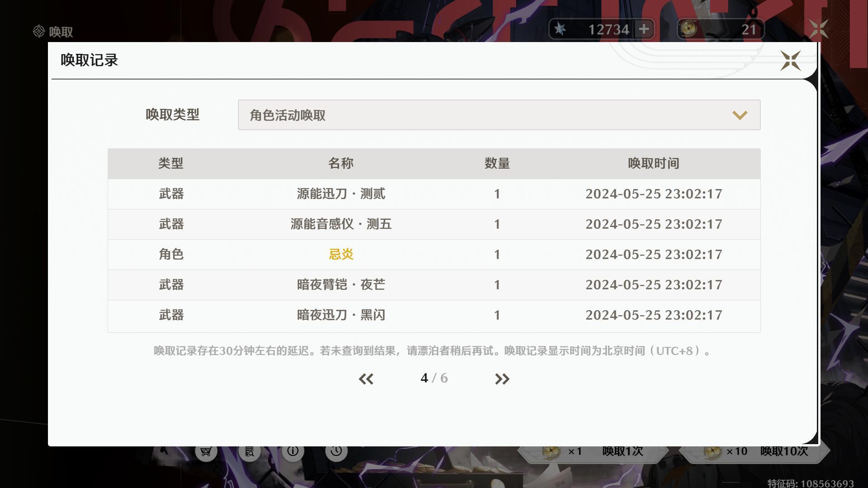Click the 唤取类型 label
This screenshot has width=868, height=488.
coord(172,115)
